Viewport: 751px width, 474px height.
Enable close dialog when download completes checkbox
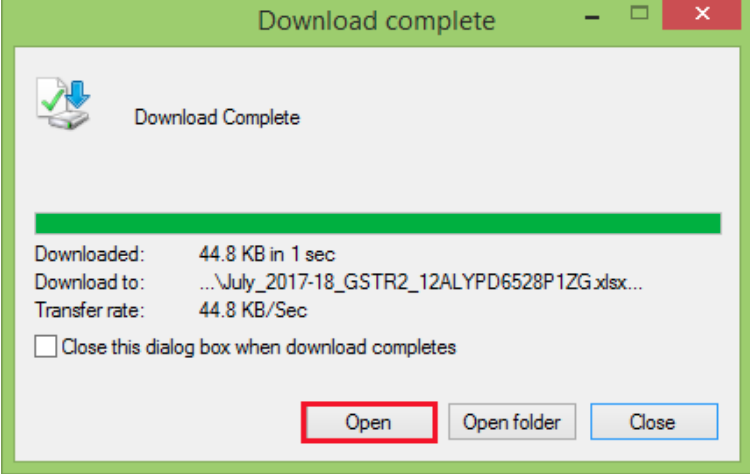pos(46,346)
